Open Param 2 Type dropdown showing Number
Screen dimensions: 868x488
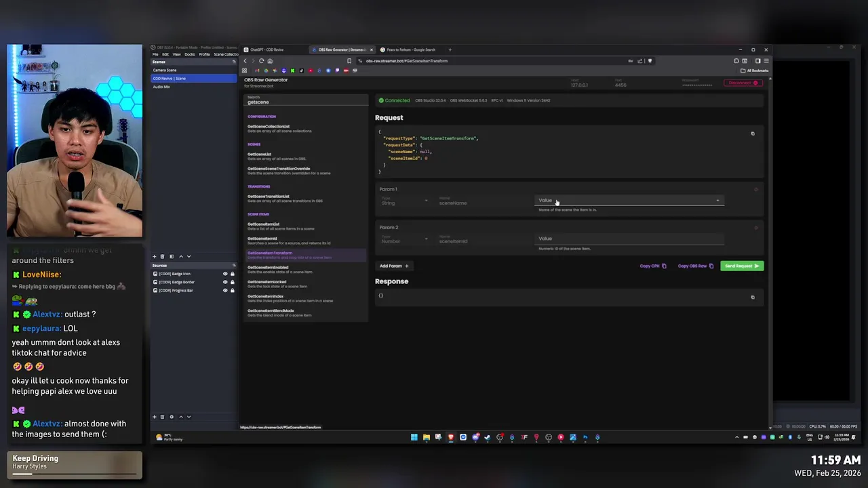pyautogui.click(x=404, y=240)
